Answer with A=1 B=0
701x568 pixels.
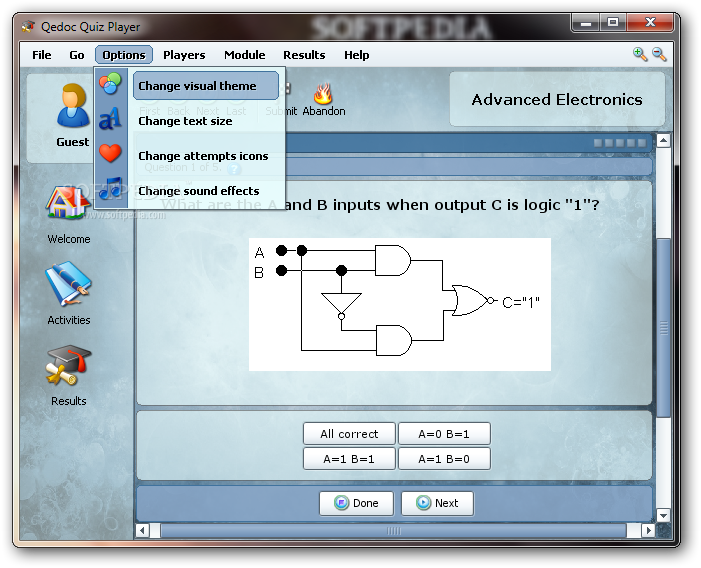click(444, 459)
